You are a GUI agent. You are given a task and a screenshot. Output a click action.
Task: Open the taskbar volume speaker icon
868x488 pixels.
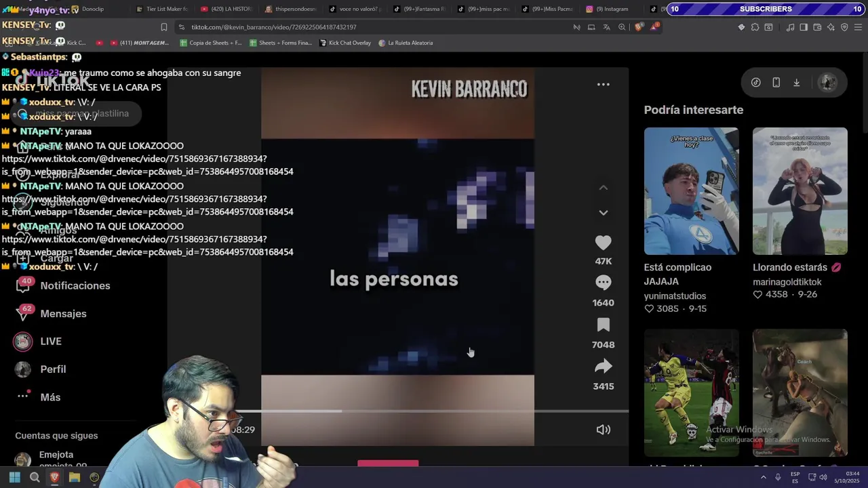click(823, 477)
